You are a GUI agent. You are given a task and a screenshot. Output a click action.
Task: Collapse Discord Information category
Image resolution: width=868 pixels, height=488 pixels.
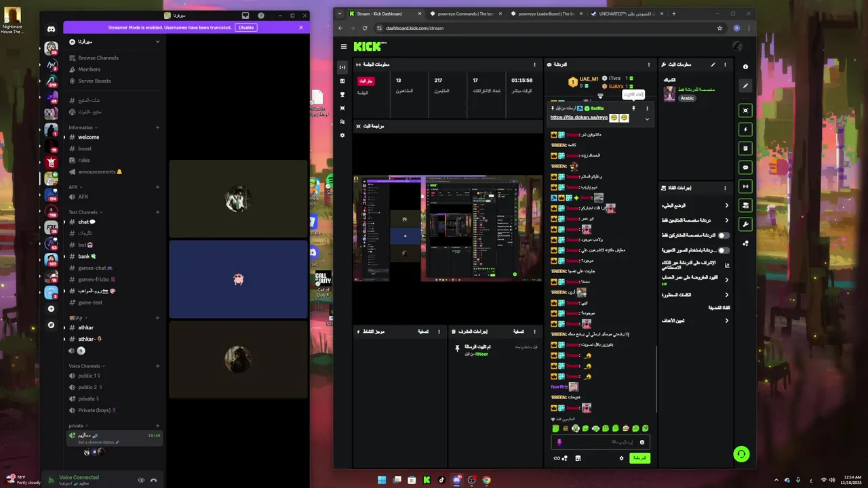pyautogui.click(x=83, y=127)
